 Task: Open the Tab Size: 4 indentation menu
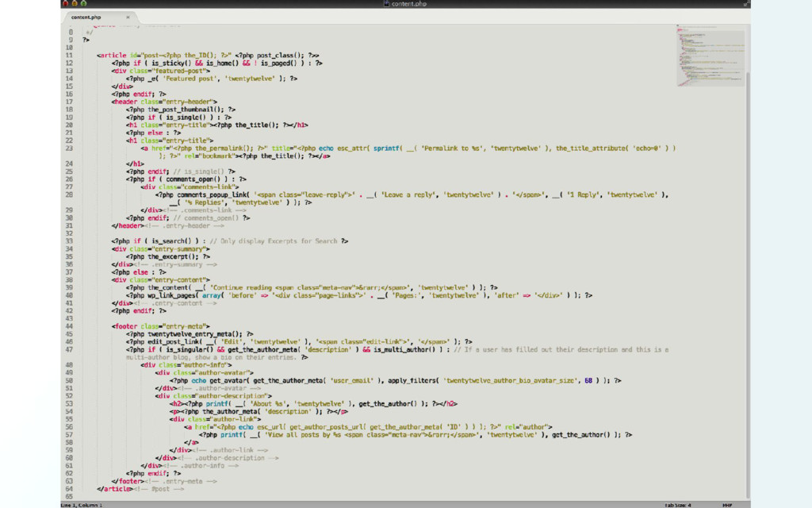coord(678,505)
